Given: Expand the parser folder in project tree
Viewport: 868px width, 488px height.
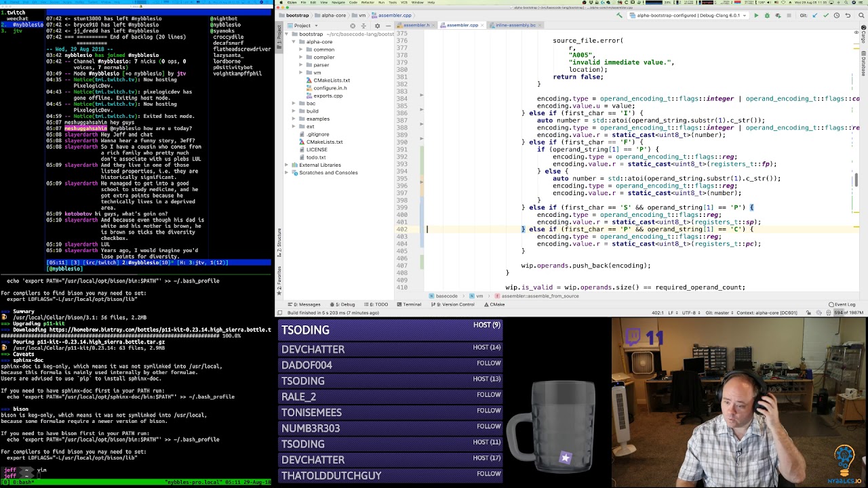Looking at the screenshot, I should point(302,65).
